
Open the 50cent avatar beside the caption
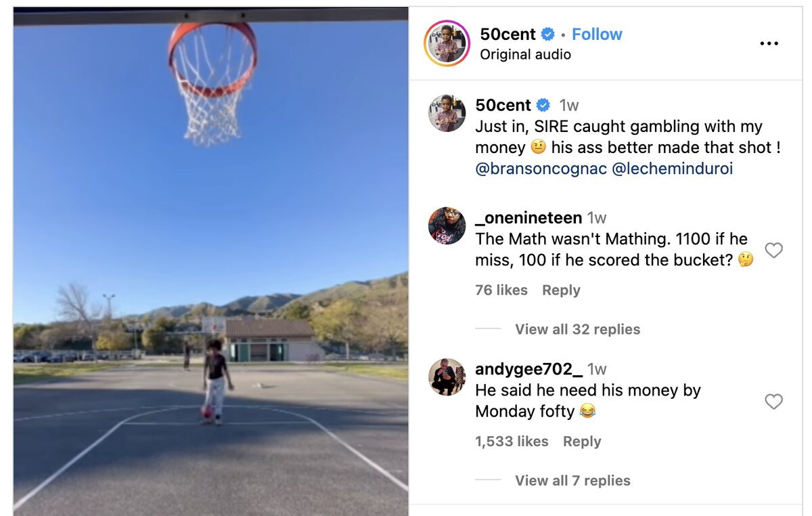pos(447,113)
